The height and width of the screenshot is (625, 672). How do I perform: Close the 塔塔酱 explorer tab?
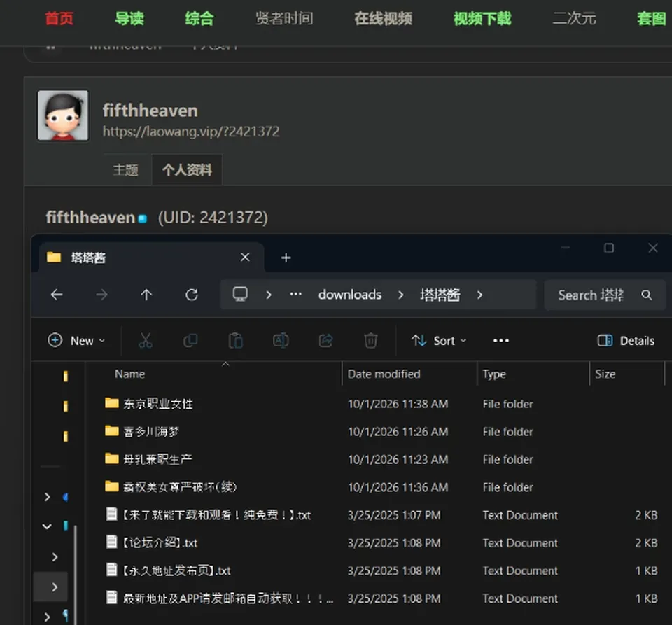tap(245, 258)
